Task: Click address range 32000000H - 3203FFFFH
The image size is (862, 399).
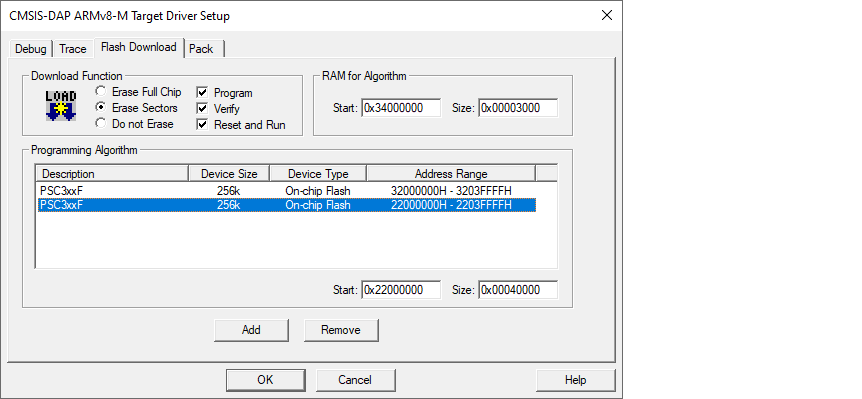Action: coord(451,191)
